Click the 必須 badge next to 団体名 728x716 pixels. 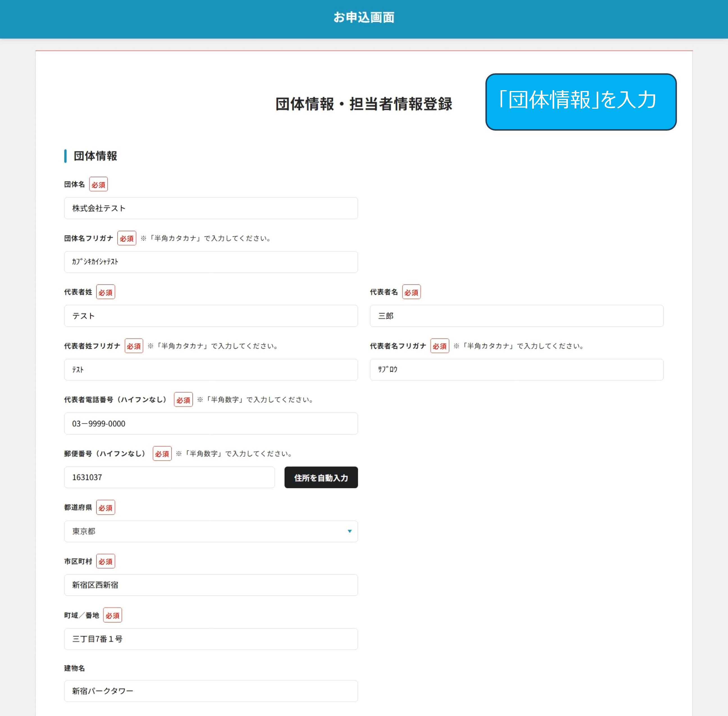click(x=99, y=185)
